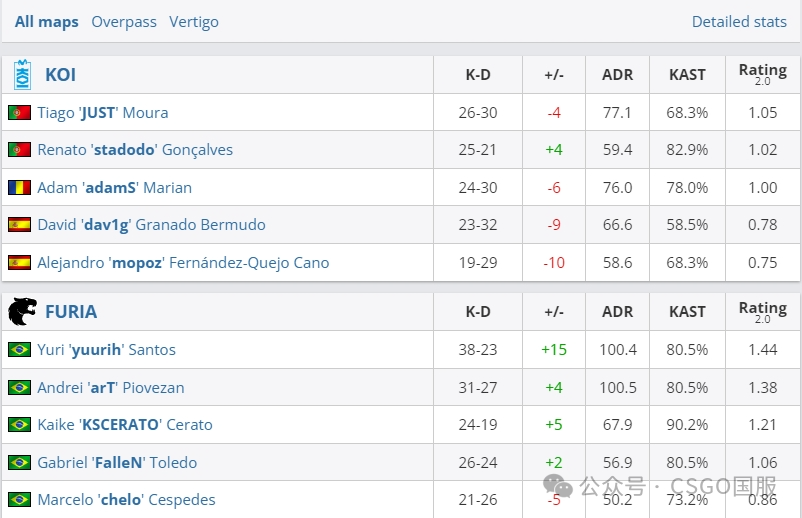802x518 pixels.
Task: Click the KOI table ADR column header
Action: point(617,75)
